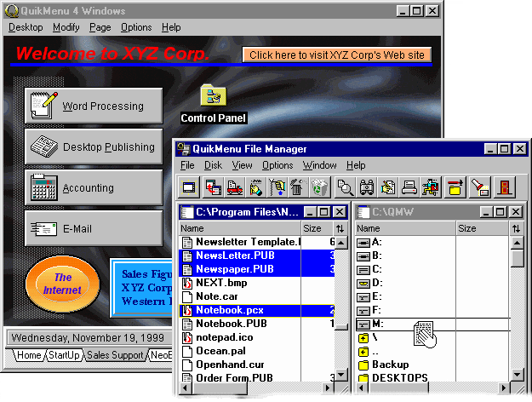Open The Internet oval button

tap(63, 284)
